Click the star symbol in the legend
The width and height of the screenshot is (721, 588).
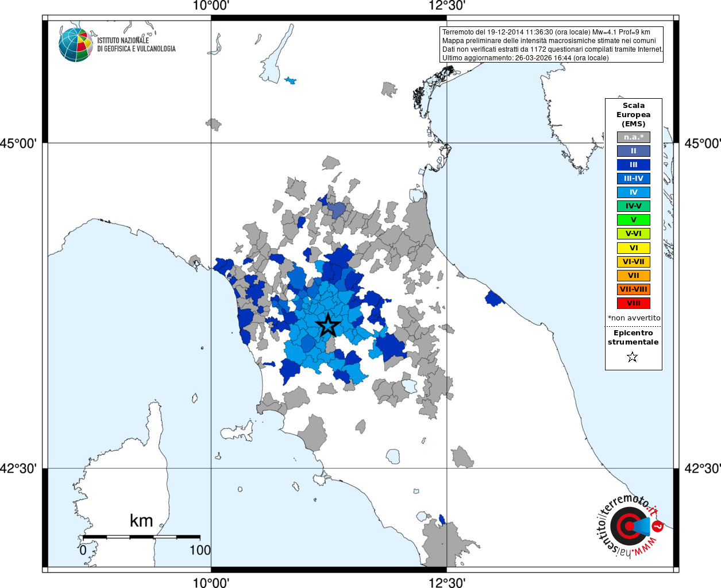point(633,357)
